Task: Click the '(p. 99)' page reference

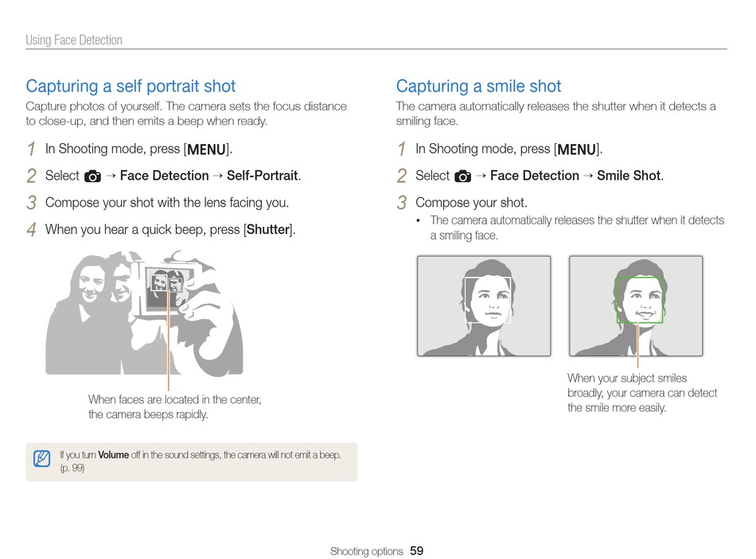Action: tap(72, 468)
